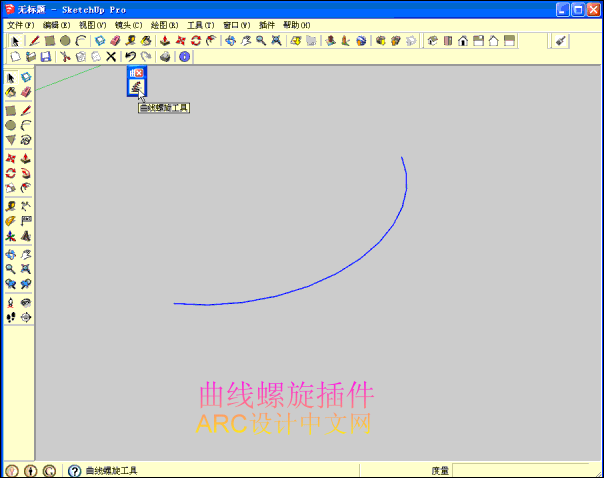
Task: Click the curve helix plugin tool icon
Action: 136,87
